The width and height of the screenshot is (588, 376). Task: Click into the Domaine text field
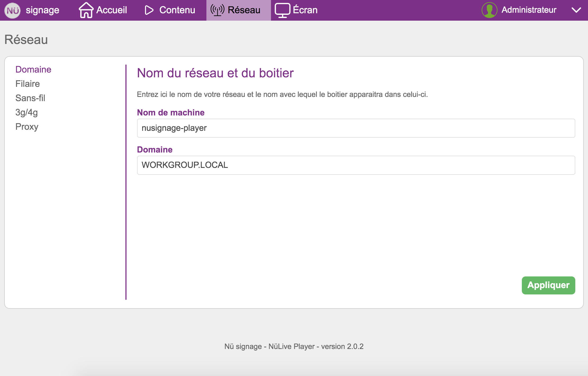[x=356, y=165]
